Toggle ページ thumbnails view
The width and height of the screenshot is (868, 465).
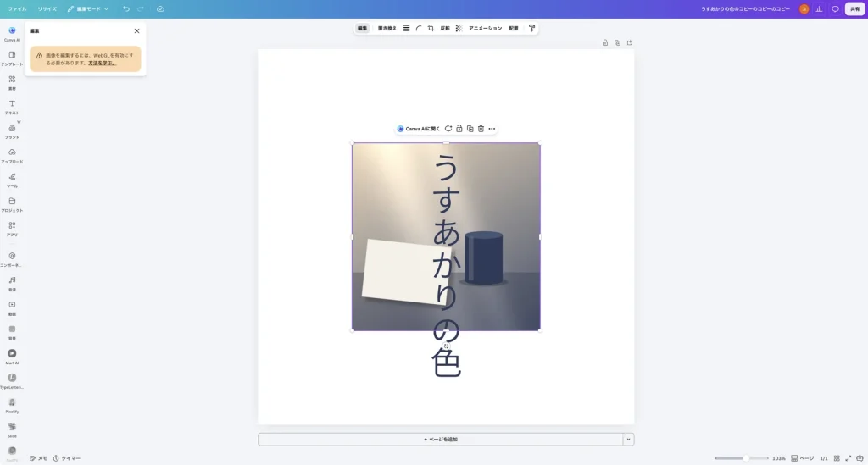pyautogui.click(x=802, y=458)
